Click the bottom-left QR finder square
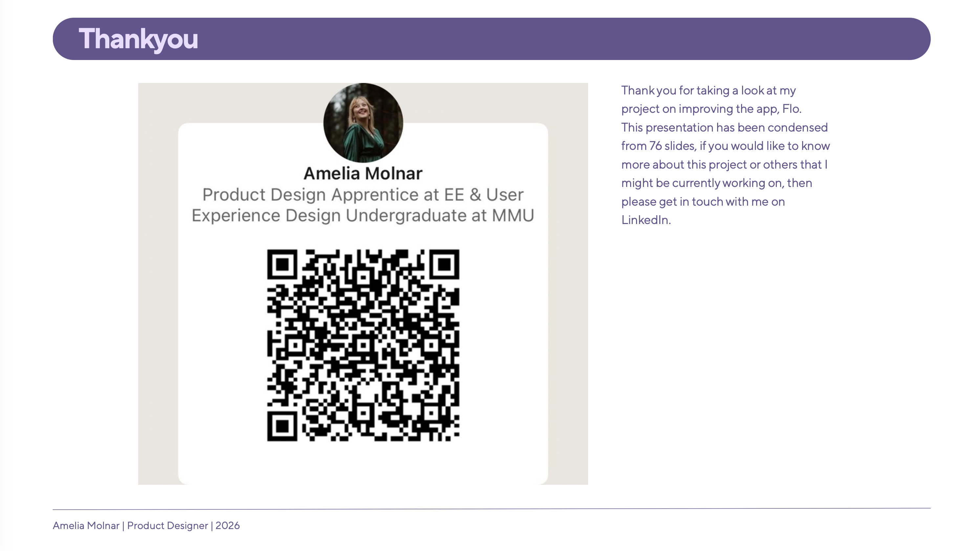This screenshot has width=980, height=551. coord(282,426)
